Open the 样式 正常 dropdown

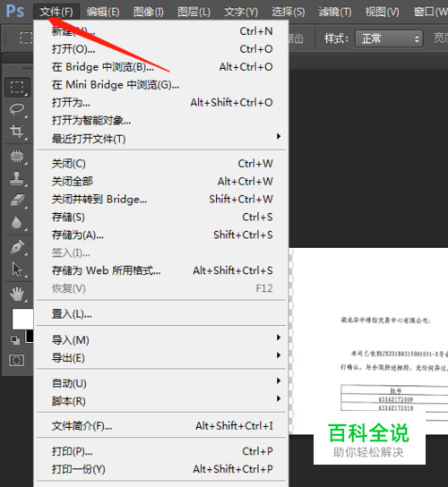(x=389, y=38)
